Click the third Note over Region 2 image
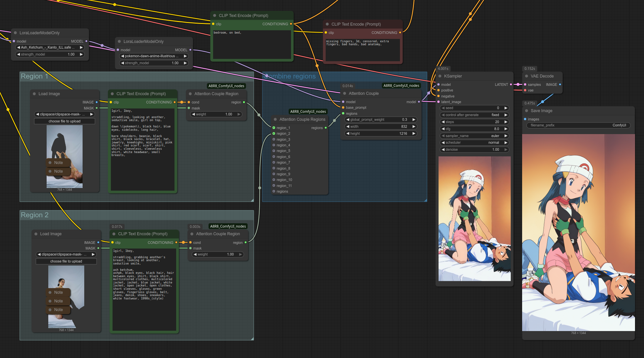The image size is (644, 358). [58, 310]
